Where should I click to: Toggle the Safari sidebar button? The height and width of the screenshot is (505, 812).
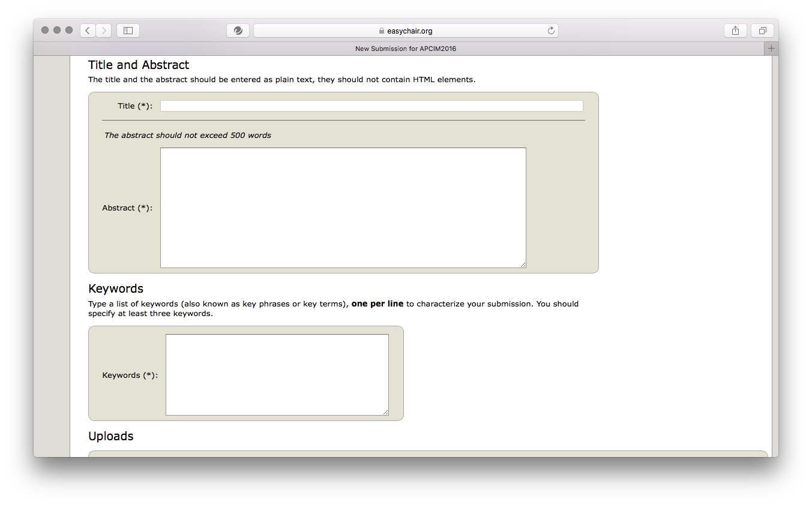coord(128,31)
